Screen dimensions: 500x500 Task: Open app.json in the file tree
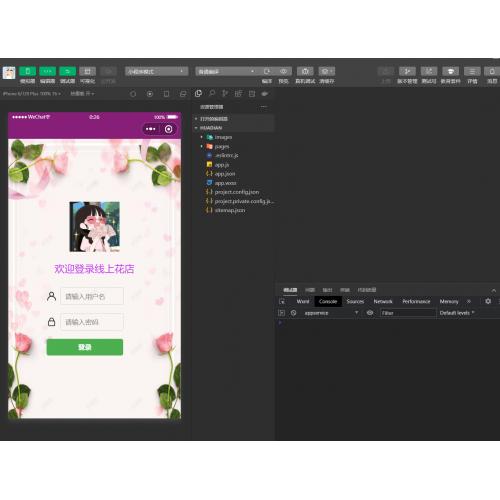225,174
